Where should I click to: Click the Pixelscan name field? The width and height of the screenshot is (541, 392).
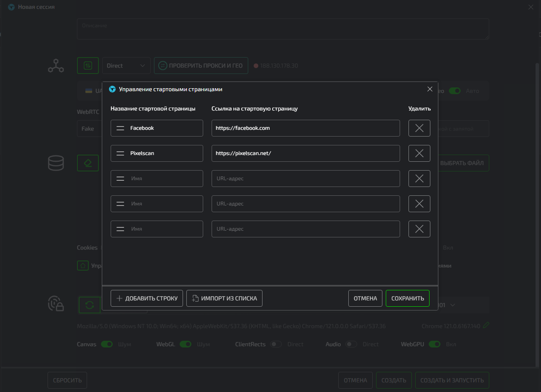click(x=157, y=153)
